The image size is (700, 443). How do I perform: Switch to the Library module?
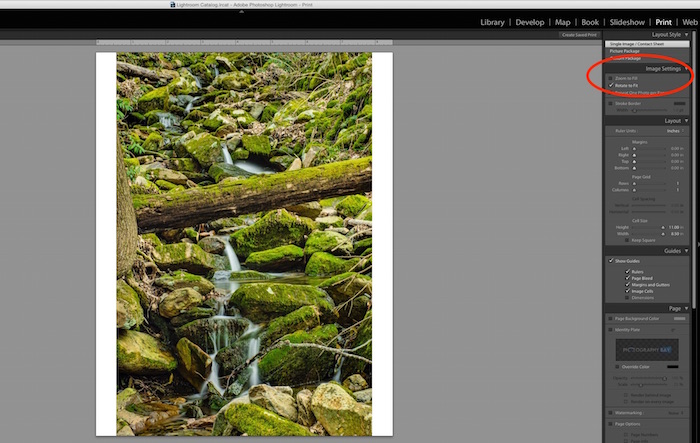(492, 21)
